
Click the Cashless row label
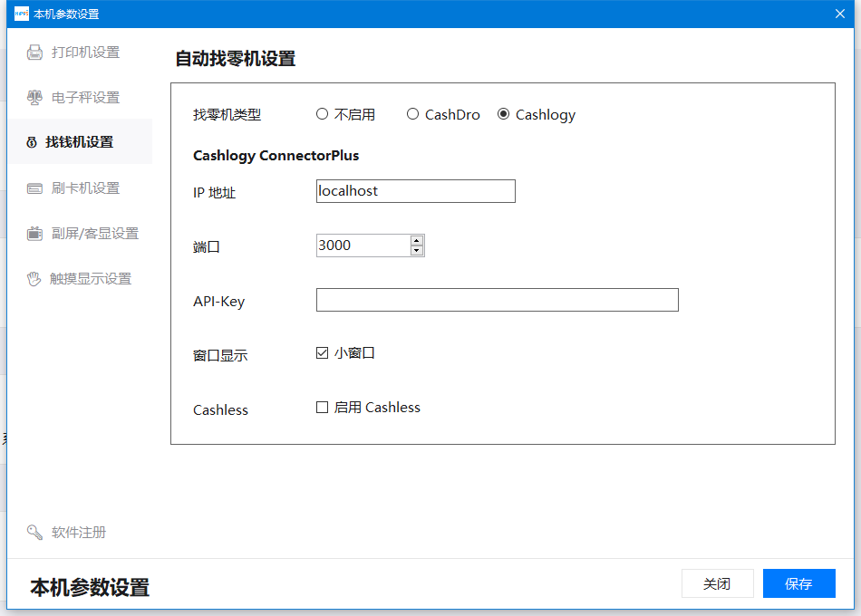[x=220, y=410]
